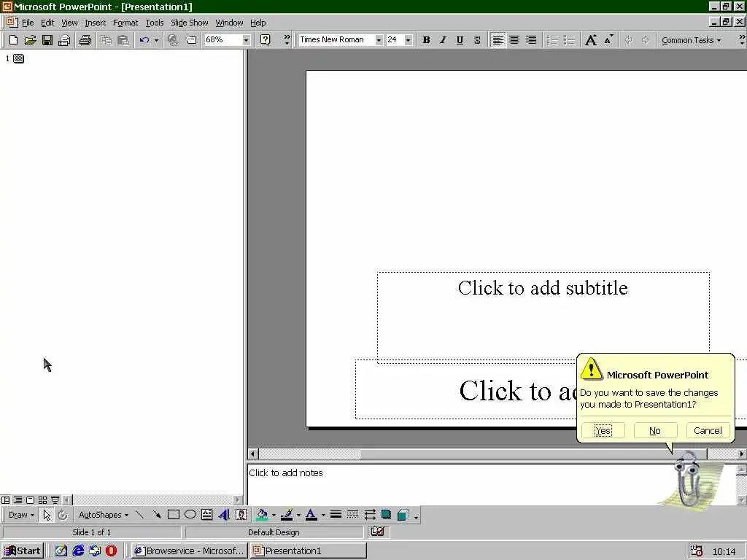This screenshot has height=560, width=747.
Task: Switch to Outline View button
Action: pos(18,500)
